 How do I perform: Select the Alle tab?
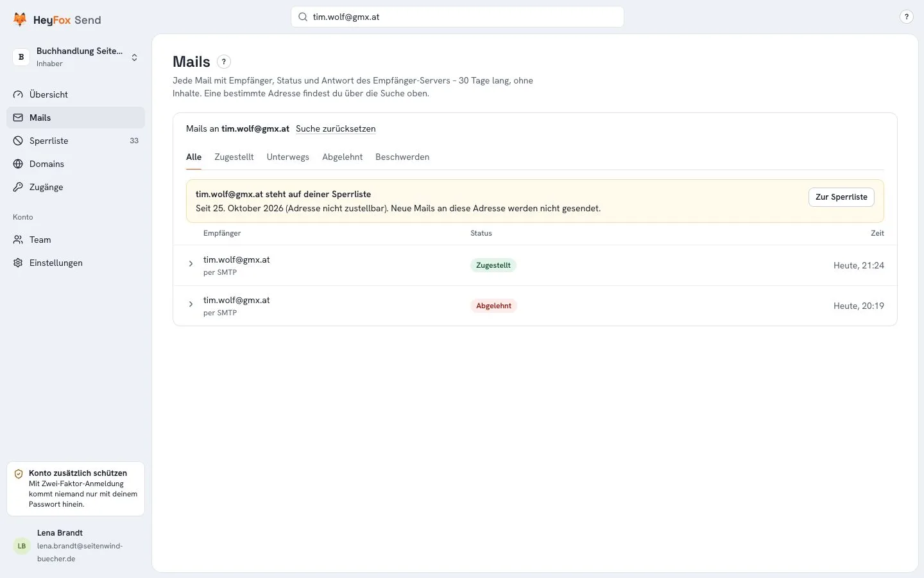click(x=194, y=157)
